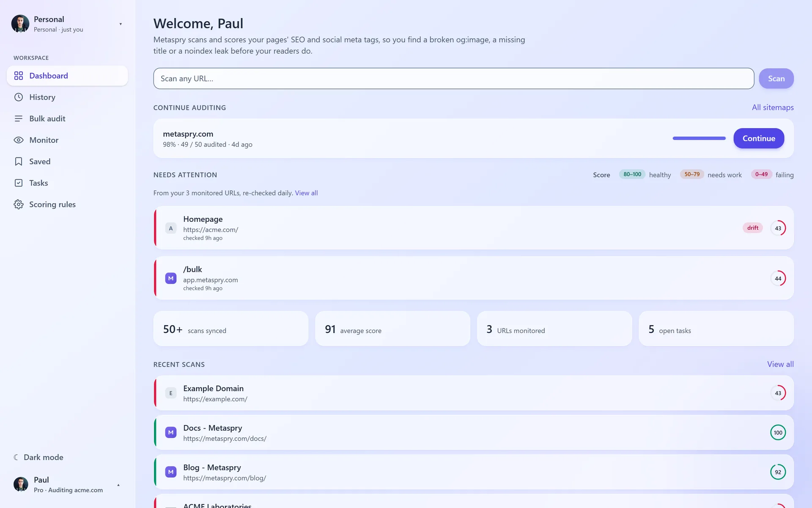Click the Dark mode moon icon

[x=16, y=457]
